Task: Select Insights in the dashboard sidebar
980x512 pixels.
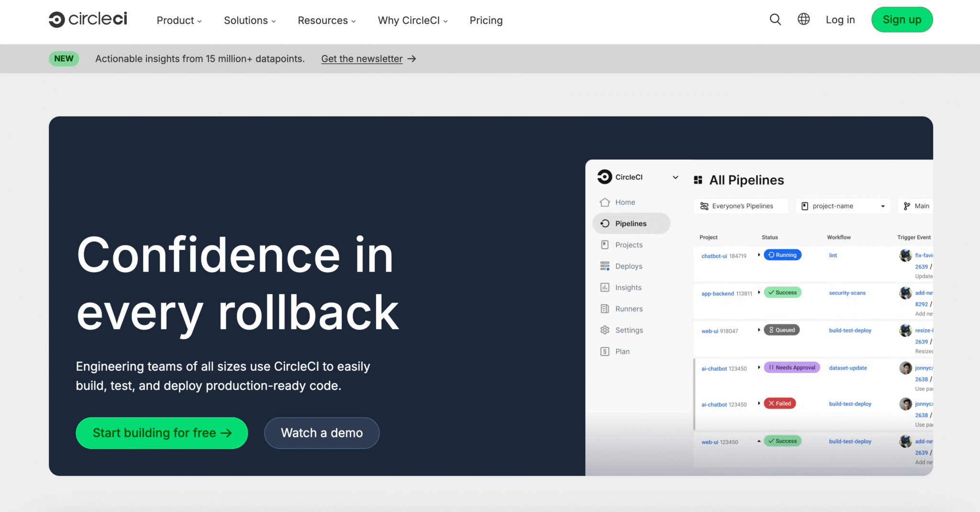Action: click(x=628, y=287)
